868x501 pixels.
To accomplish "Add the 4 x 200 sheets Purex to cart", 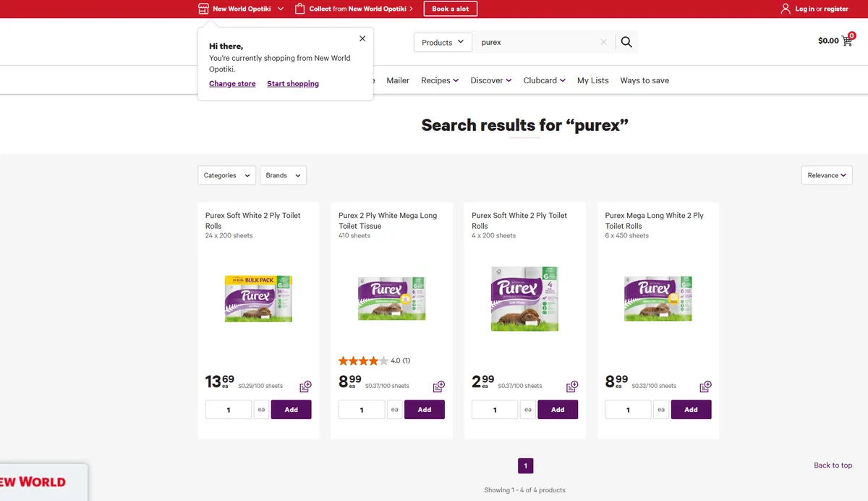I will point(558,410).
